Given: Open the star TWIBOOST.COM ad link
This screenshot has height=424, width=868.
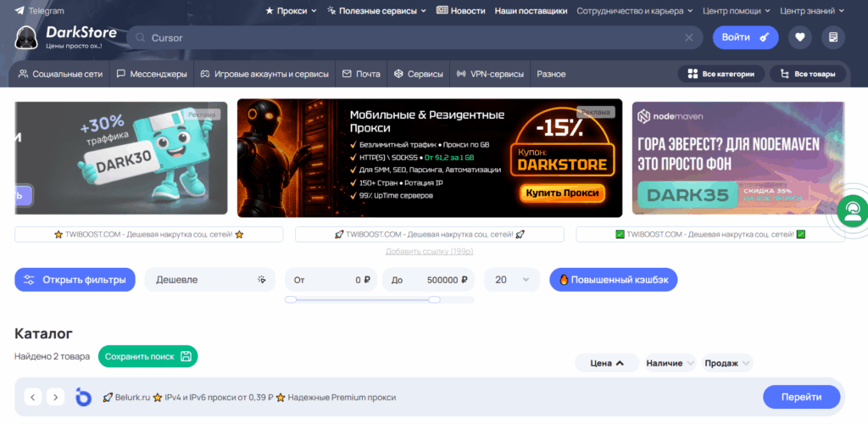Looking at the screenshot, I should (149, 235).
